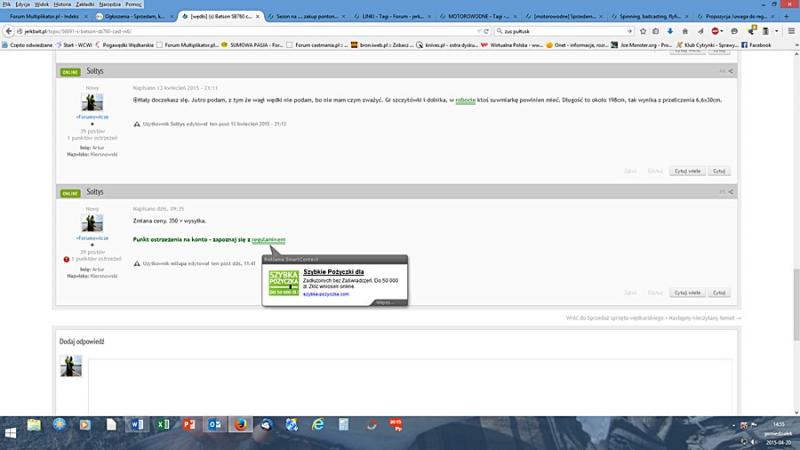Open the 'regulaminem' link in the warning
Screen dimensions: 800x450
[268, 240]
